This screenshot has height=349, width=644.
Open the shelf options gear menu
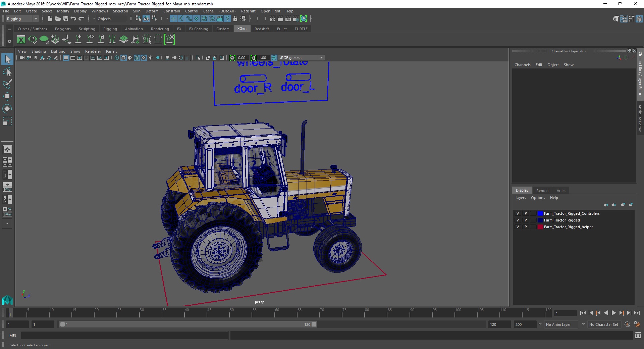pos(9,41)
